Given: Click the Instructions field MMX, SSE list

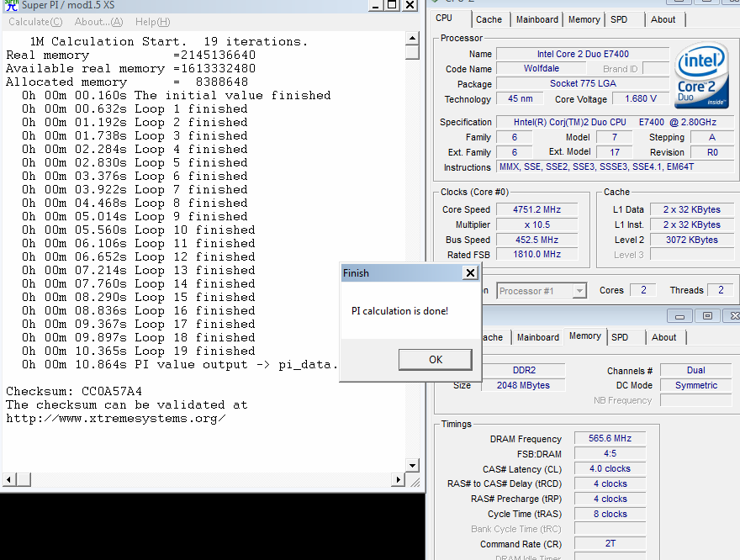Looking at the screenshot, I should 615,166.
